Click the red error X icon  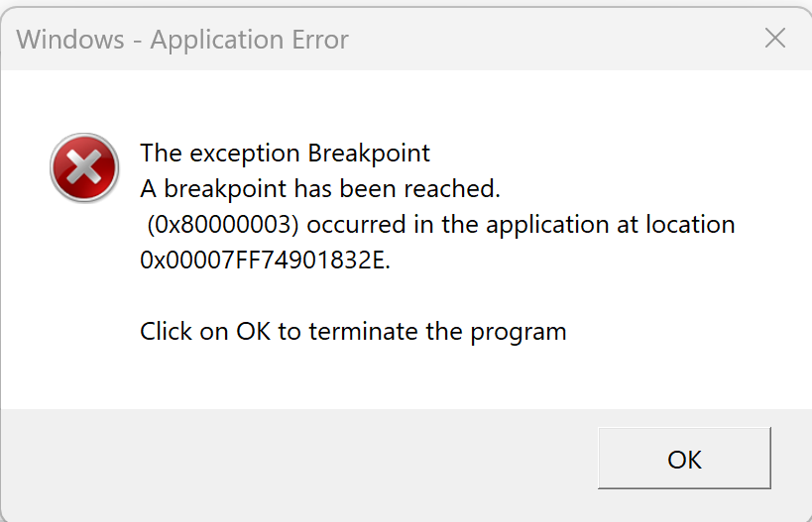[x=84, y=168]
